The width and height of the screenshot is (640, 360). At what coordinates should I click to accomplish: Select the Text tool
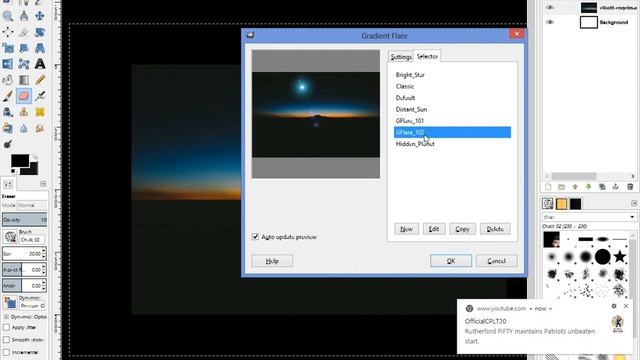click(x=40, y=64)
